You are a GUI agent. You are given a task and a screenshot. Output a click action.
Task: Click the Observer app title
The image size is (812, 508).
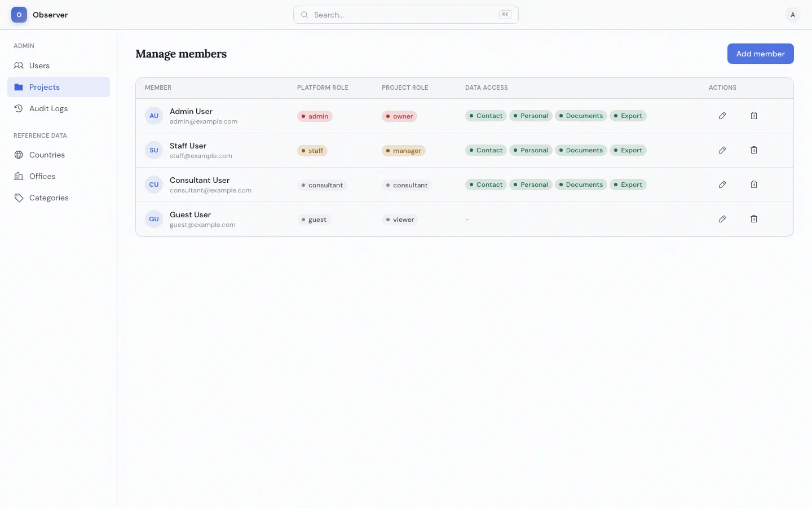[50, 15]
